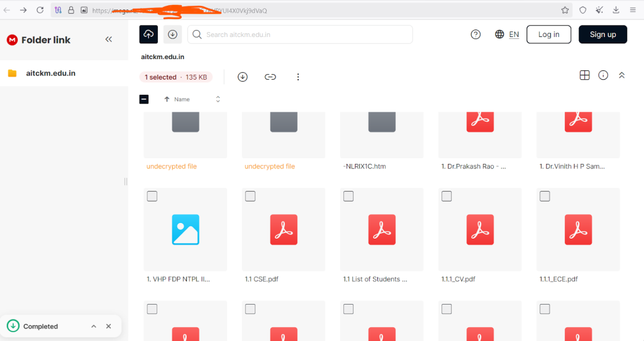
Task: Open the three-dot more options menu
Action: click(x=298, y=77)
